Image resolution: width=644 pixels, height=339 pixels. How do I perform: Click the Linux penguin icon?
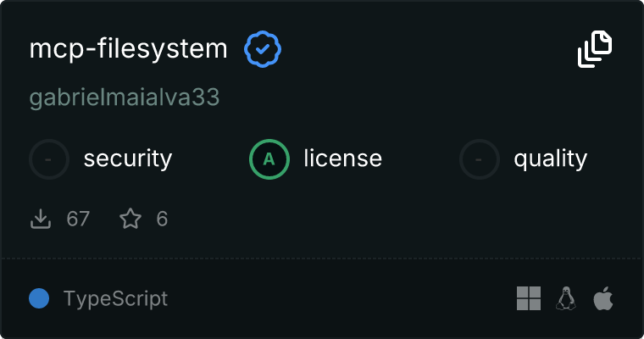(566, 298)
